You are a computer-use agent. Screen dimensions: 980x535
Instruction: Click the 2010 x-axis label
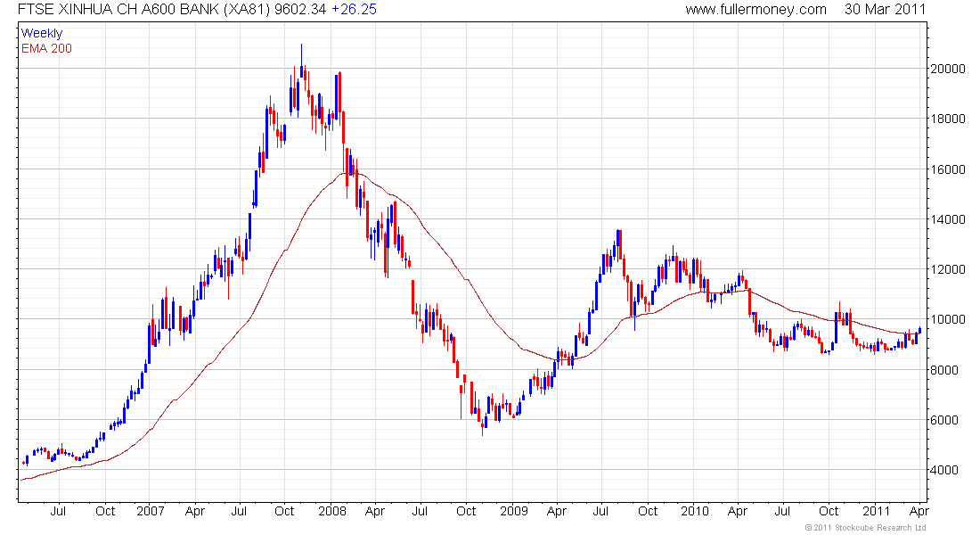pos(694,511)
